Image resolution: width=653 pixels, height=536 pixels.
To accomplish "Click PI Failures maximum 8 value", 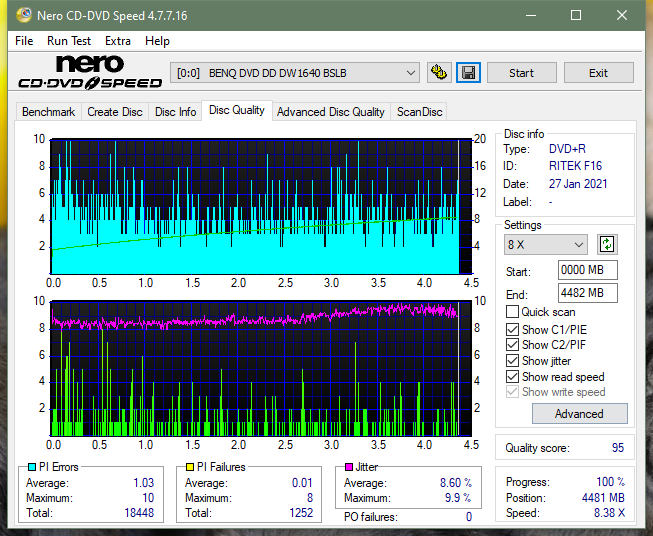I will point(310,498).
